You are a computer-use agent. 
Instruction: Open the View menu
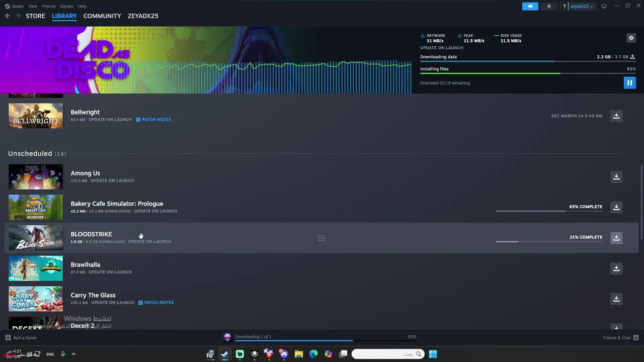[x=33, y=6]
